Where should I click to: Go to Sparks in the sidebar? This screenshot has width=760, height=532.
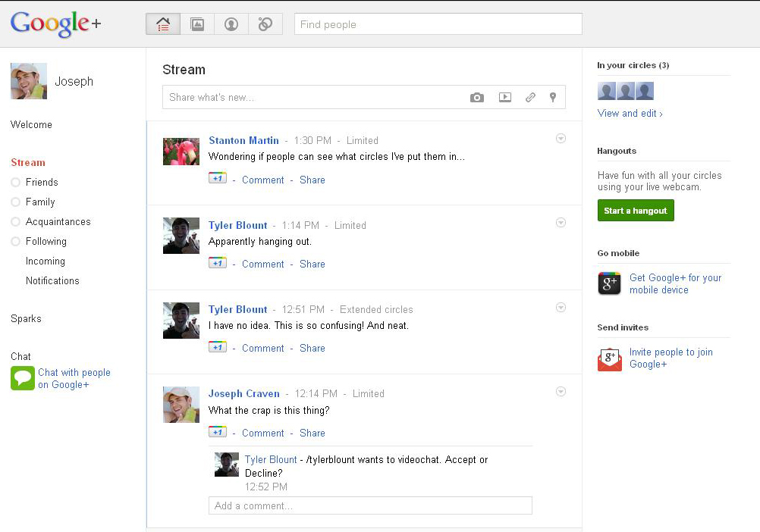coord(26,318)
